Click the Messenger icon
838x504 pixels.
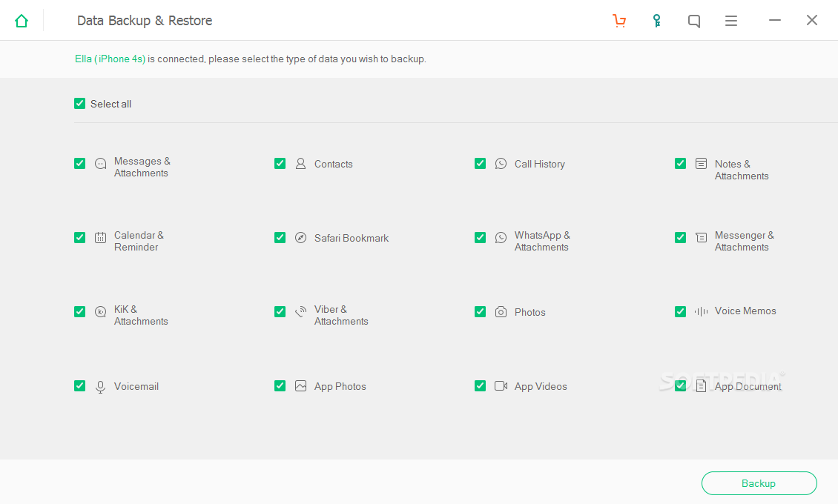tap(702, 238)
